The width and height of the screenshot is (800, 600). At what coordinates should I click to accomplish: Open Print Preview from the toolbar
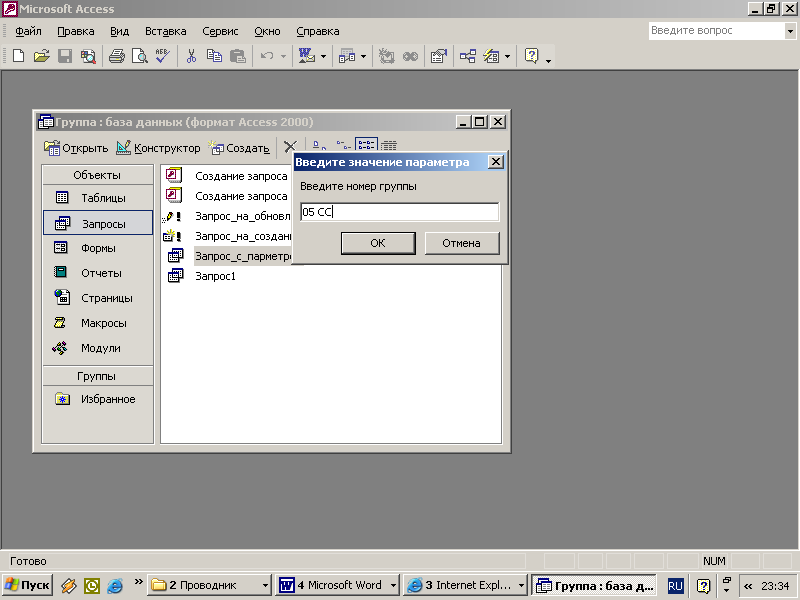(140, 56)
